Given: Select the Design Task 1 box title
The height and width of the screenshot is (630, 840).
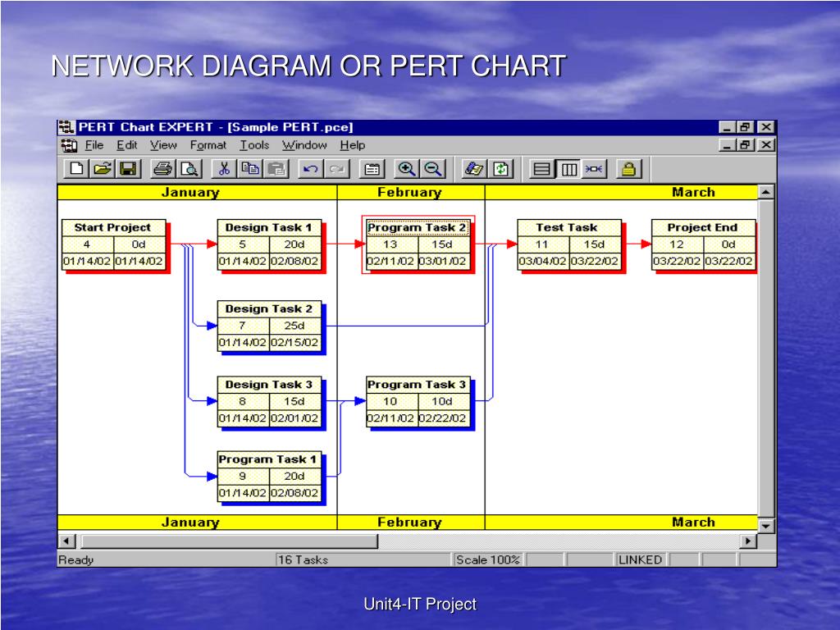Looking at the screenshot, I should coord(268,228).
